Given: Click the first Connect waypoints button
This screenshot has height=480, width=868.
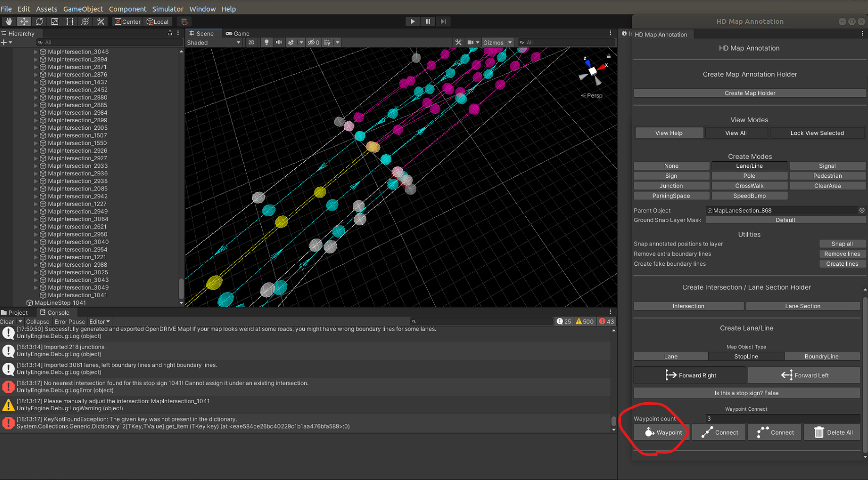Looking at the screenshot, I should tap(718, 432).
